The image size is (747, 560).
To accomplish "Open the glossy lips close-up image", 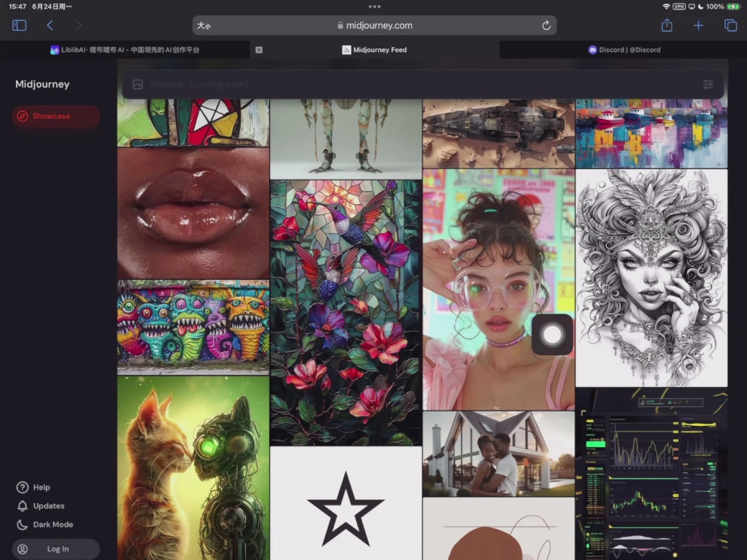I will pyautogui.click(x=193, y=214).
